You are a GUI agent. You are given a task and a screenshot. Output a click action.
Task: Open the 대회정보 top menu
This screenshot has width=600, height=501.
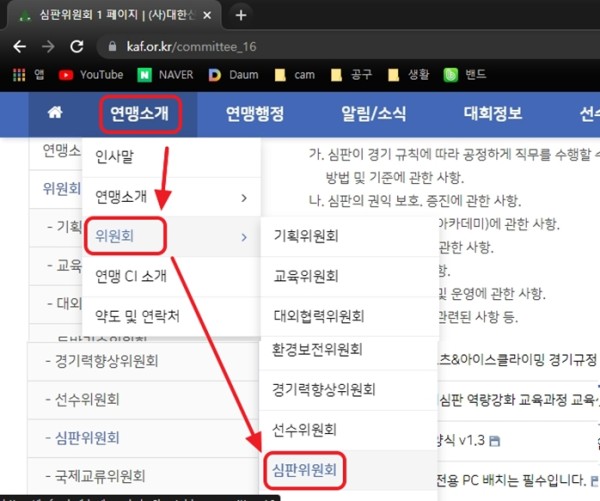click(493, 114)
